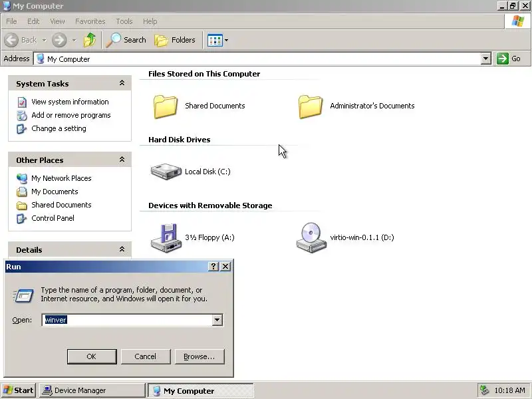Viewport: 532px width, 399px height.
Task: Click the Add or remove programs icon
Action: [22, 115]
